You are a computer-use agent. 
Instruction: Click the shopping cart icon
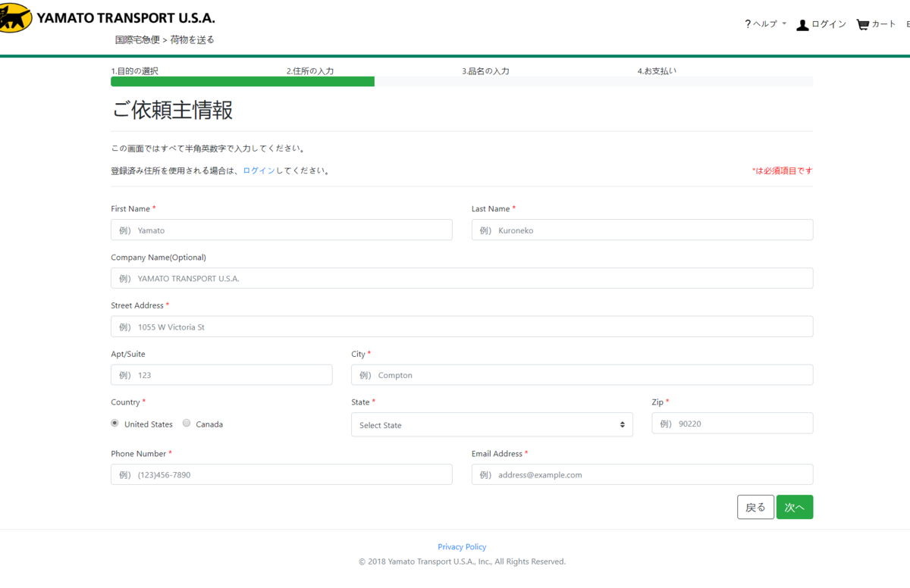862,24
